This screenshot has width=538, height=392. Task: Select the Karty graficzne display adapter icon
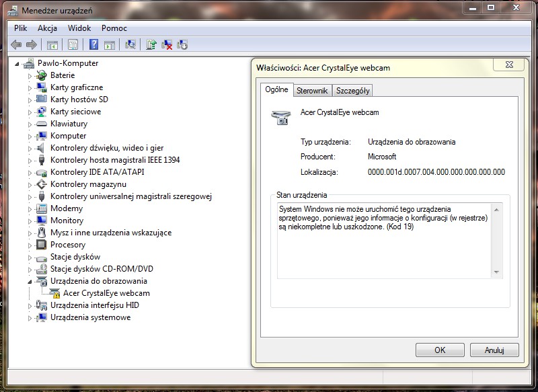42,87
